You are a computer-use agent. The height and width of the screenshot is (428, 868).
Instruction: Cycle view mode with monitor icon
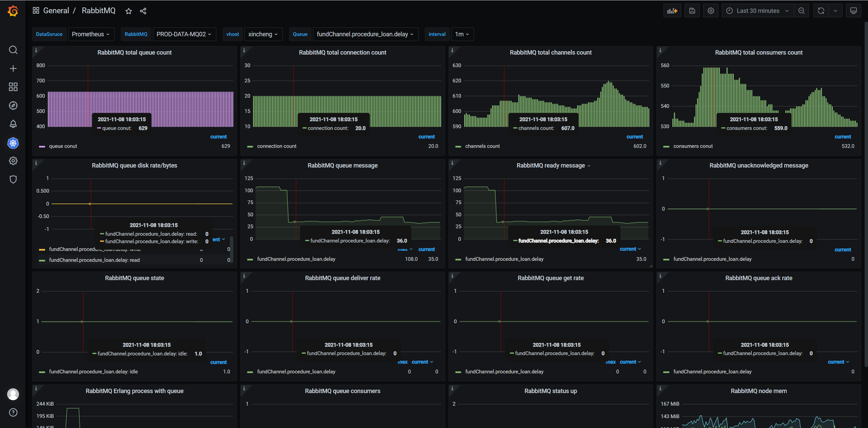(853, 11)
